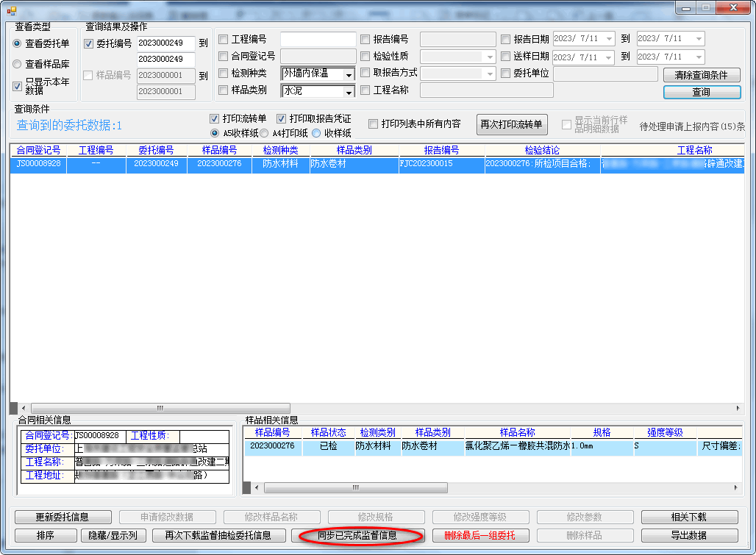Enable the 报告日期 filter checkbox
This screenshot has height=555, width=756.
[x=505, y=39]
